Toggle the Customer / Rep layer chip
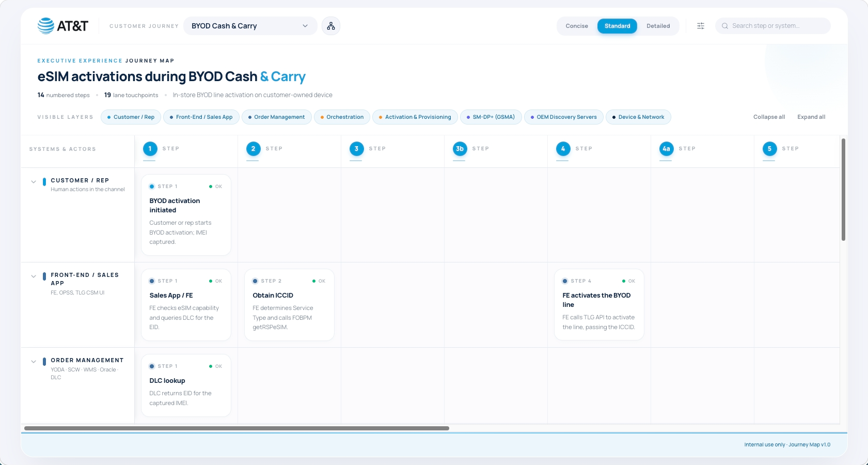868x465 pixels. pos(131,117)
